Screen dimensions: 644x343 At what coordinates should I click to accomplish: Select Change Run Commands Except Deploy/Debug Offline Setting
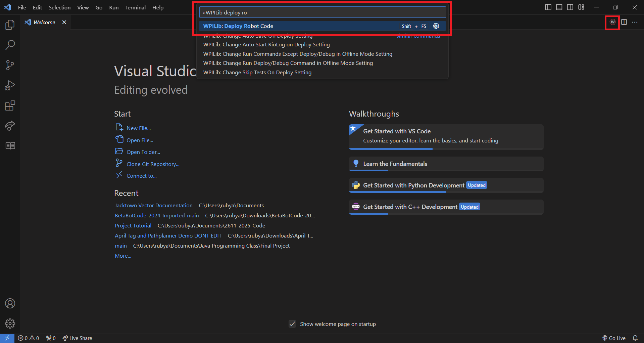coord(322,54)
